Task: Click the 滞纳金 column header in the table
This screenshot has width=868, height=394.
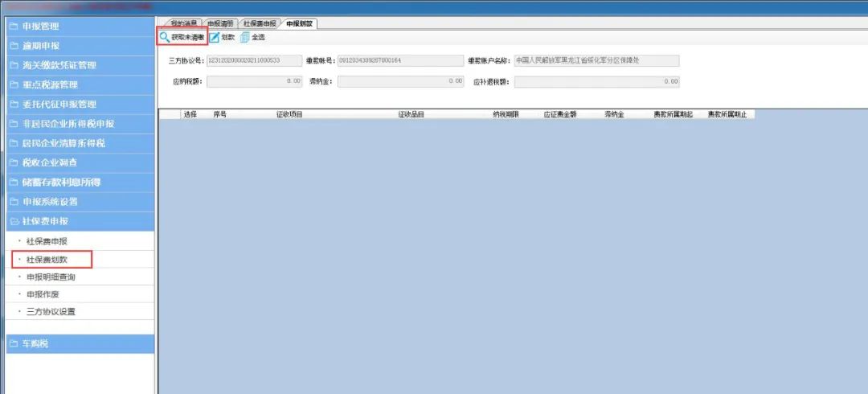Action: [x=614, y=114]
